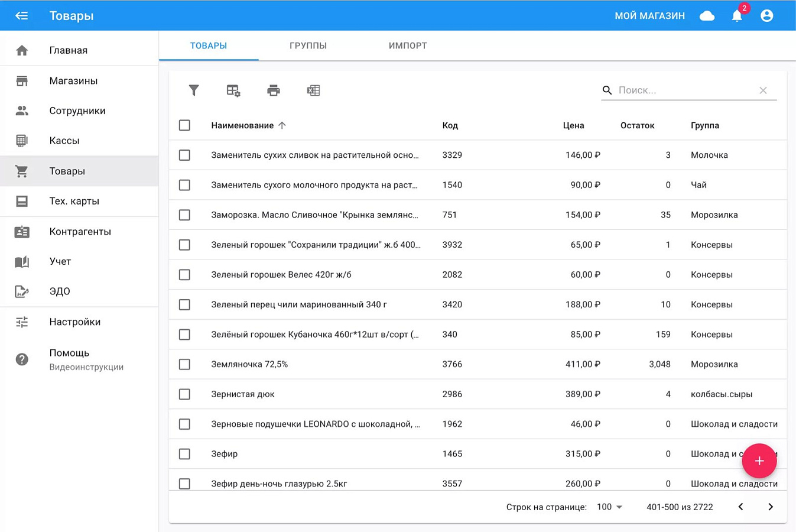The image size is (796, 532).
Task: Open the user account icon
Action: pyautogui.click(x=767, y=16)
